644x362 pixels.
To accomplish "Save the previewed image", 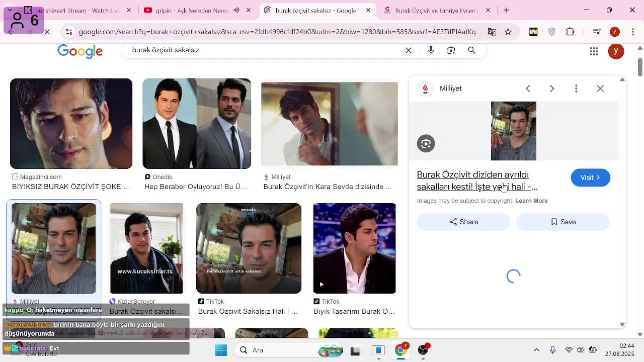I will tap(562, 222).
